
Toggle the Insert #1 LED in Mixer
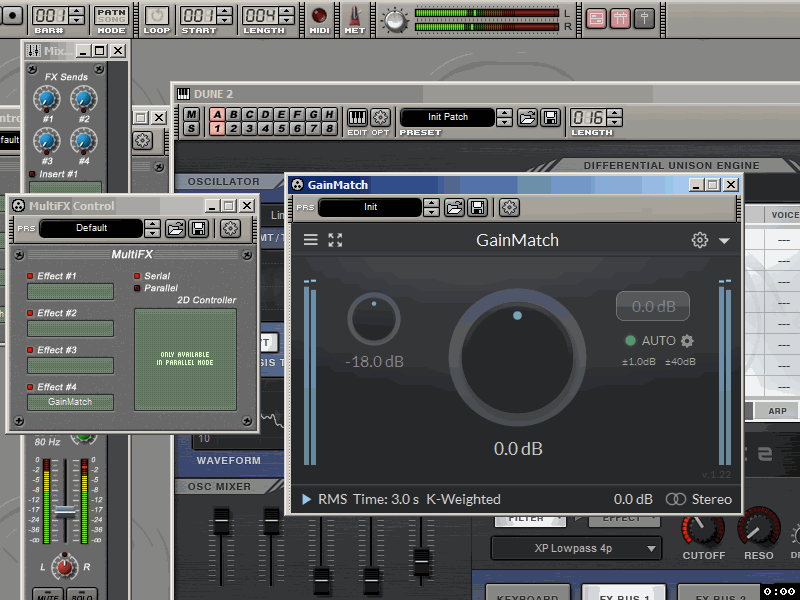click(32, 174)
